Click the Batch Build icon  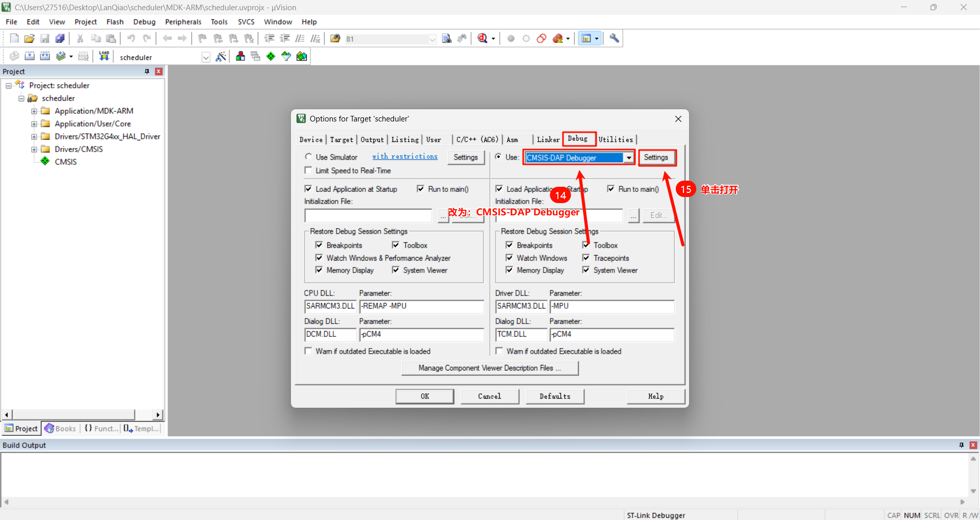click(x=61, y=56)
